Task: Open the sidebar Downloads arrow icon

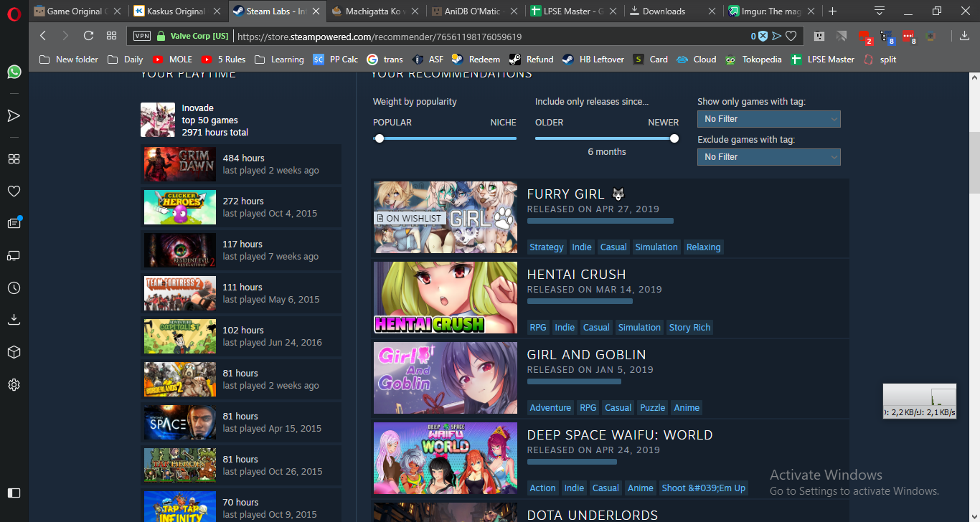Action: point(14,320)
